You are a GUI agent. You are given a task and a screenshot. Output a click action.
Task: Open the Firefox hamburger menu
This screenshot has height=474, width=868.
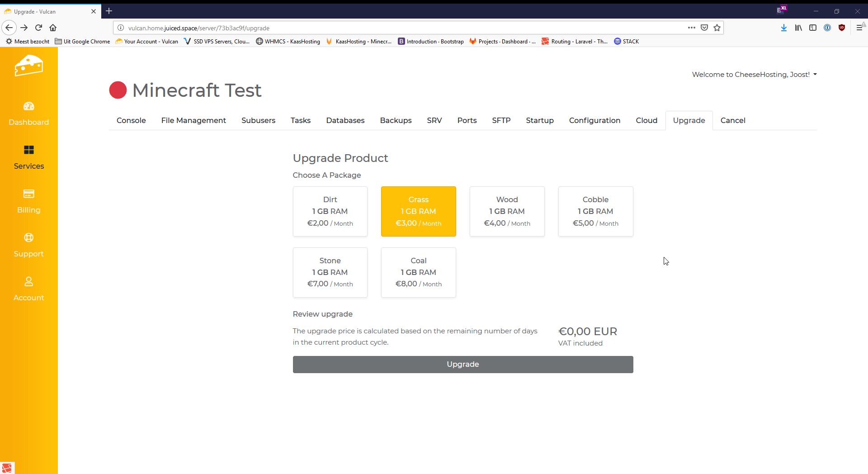click(859, 28)
